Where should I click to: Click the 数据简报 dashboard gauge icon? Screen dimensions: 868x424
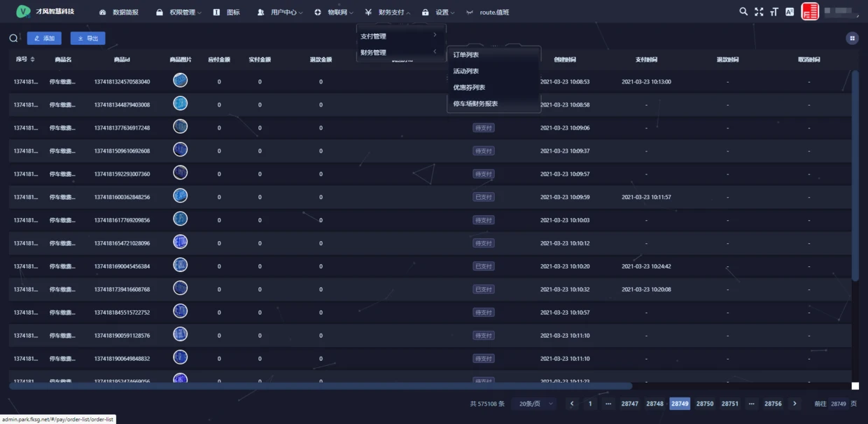click(103, 13)
